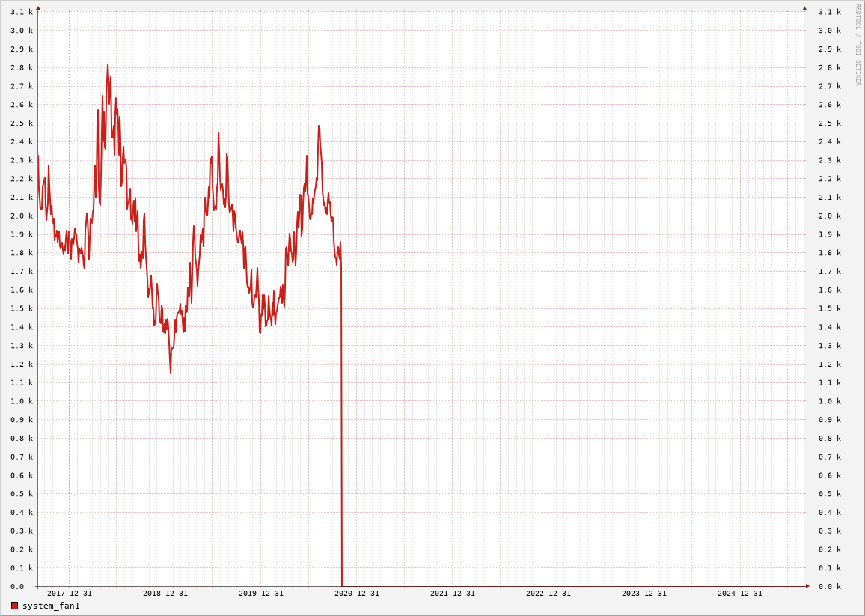Click the arrowhead atop the right y-axis

tap(804, 8)
